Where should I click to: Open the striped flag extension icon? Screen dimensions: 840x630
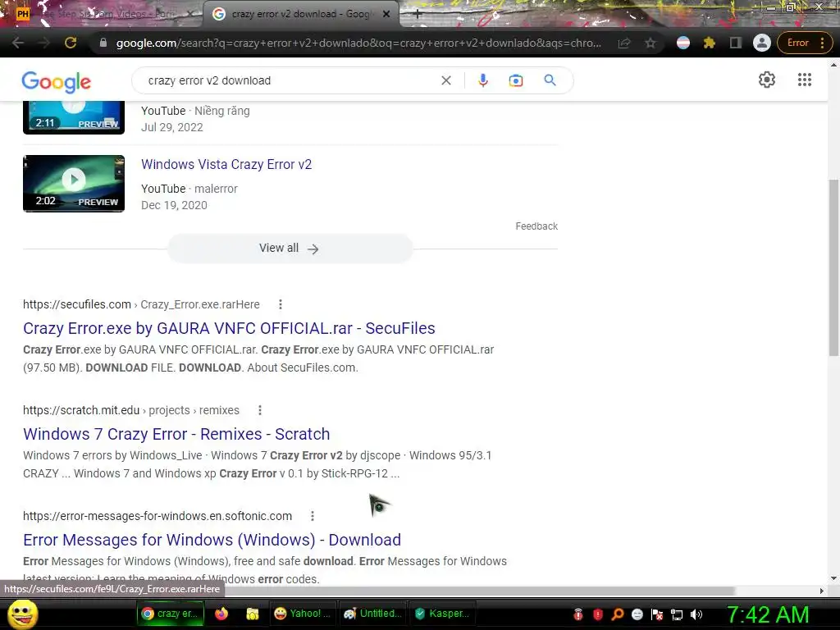pyautogui.click(x=683, y=43)
